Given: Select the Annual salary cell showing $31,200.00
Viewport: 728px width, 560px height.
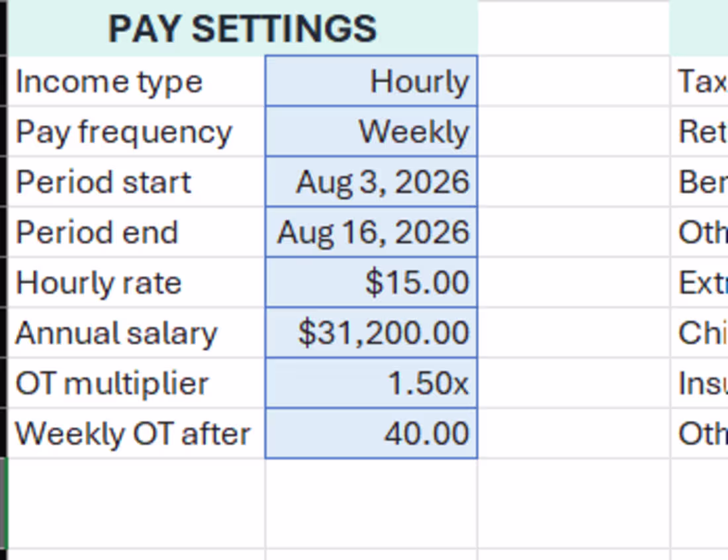Looking at the screenshot, I should point(371,332).
